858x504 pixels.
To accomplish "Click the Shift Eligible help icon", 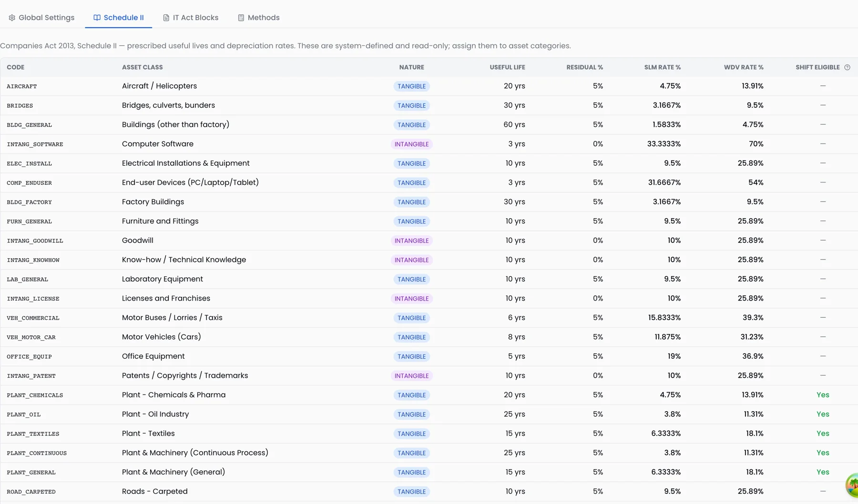I will (x=847, y=67).
